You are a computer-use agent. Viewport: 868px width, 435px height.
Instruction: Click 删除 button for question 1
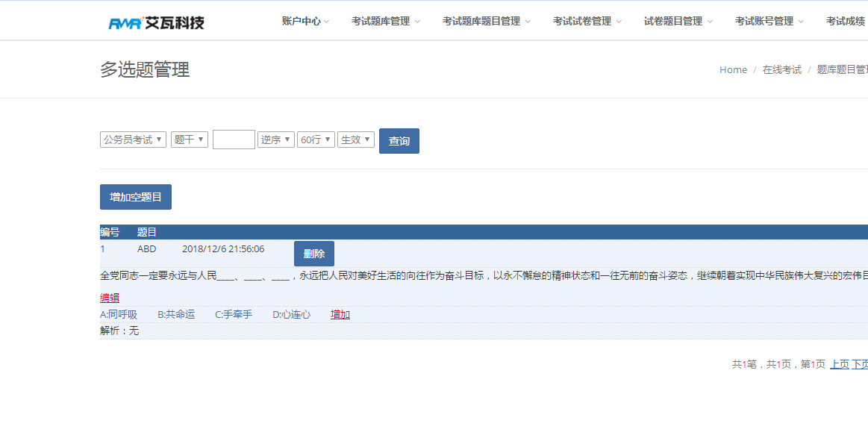click(314, 254)
